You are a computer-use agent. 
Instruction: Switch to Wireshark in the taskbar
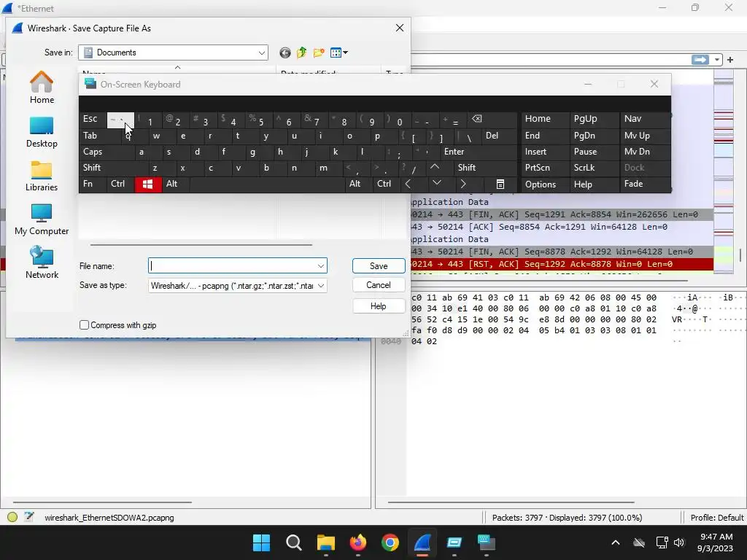(x=422, y=542)
